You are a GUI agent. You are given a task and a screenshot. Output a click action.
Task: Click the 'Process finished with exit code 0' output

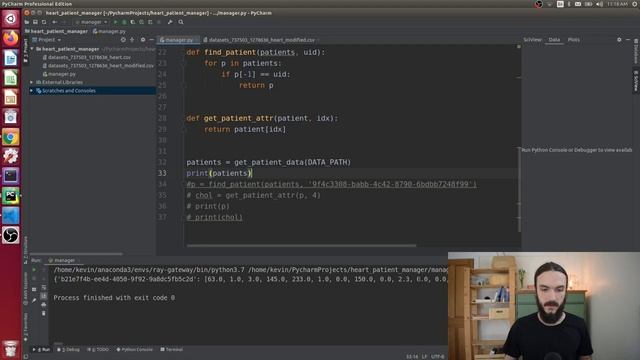[114, 298]
